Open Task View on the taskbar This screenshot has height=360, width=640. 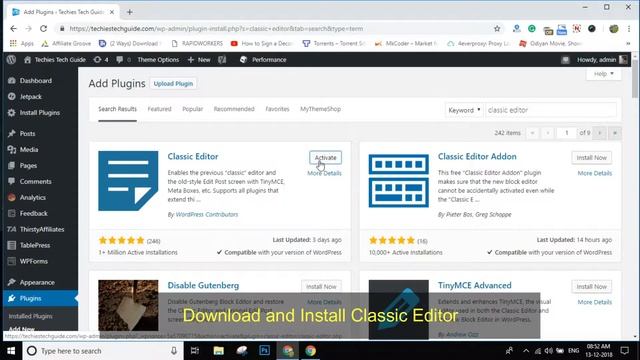(195, 351)
